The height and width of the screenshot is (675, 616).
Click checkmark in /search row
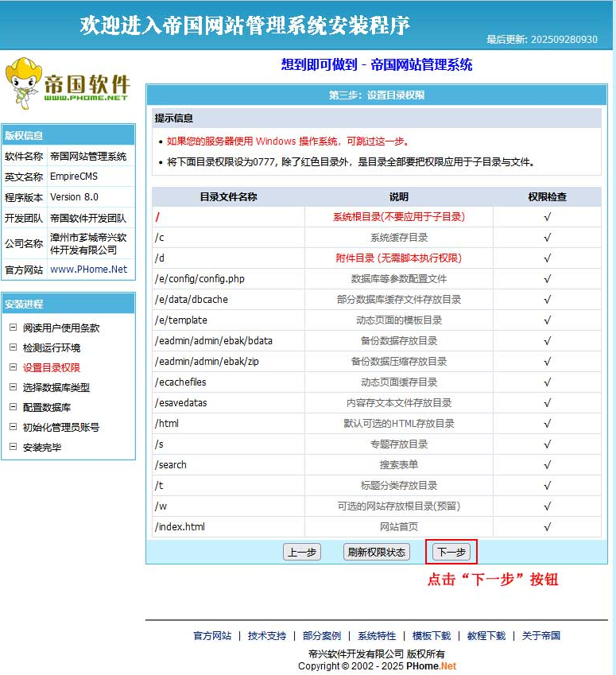547,465
